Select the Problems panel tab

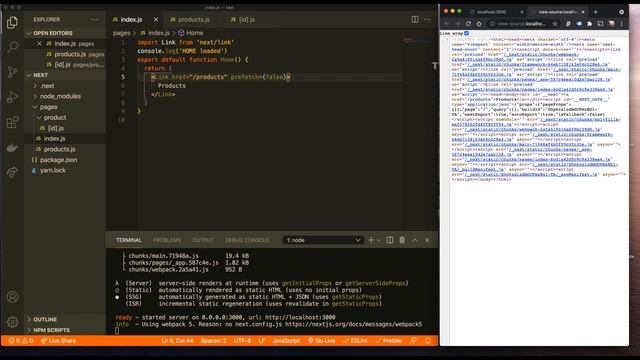coord(167,240)
